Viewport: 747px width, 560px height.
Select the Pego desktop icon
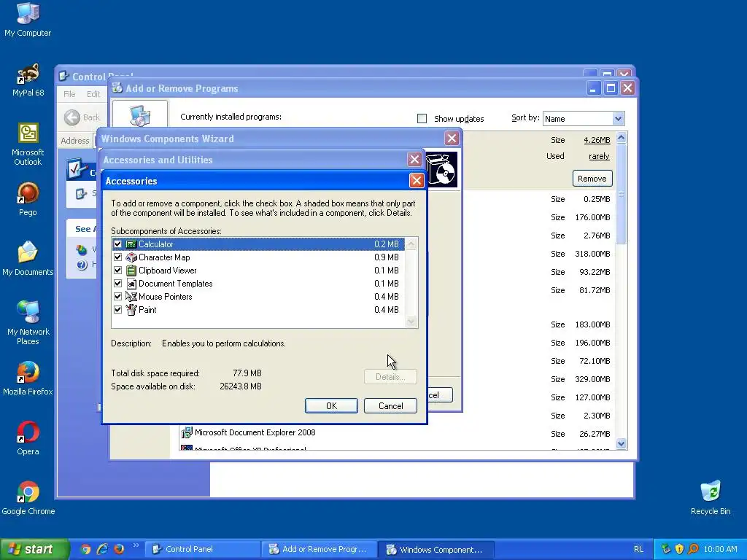(28, 200)
